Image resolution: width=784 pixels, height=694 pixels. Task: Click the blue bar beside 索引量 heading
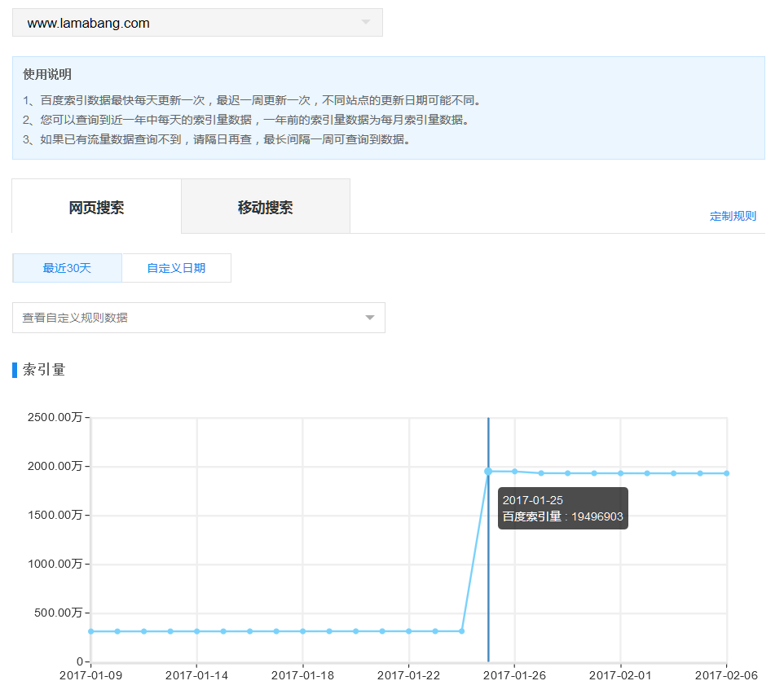[14, 370]
